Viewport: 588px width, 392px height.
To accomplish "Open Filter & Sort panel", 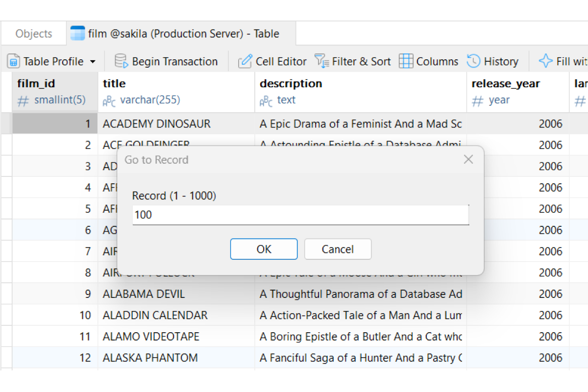I will click(352, 61).
